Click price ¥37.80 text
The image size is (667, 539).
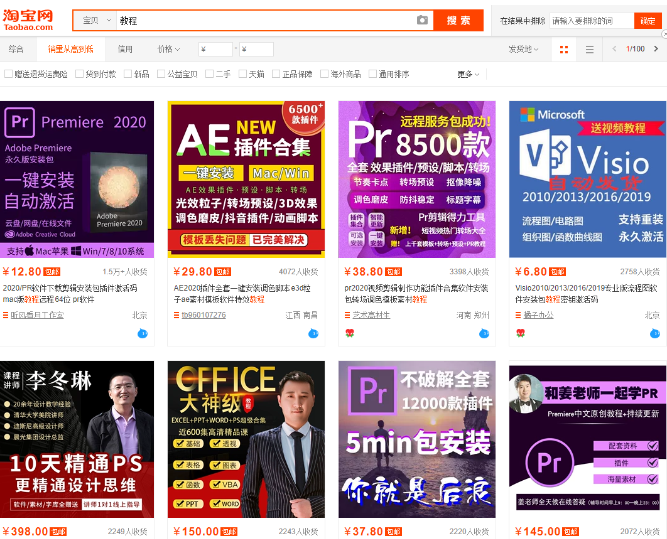(364, 531)
